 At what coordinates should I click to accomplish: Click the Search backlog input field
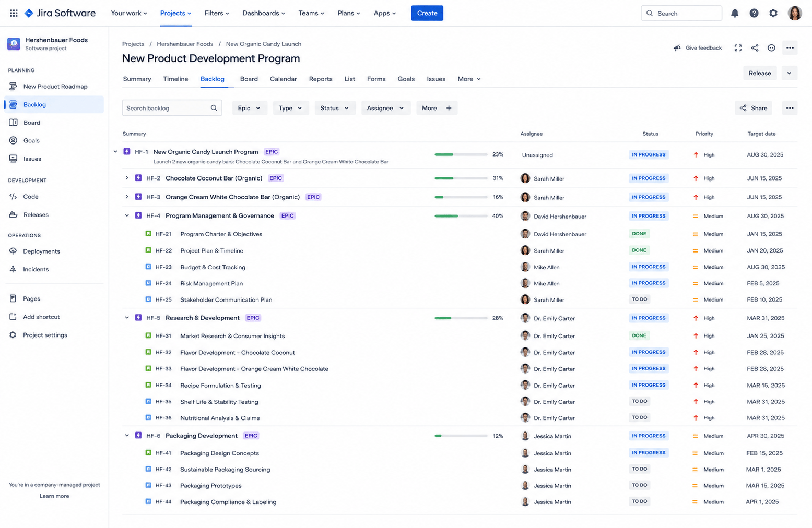pos(172,108)
